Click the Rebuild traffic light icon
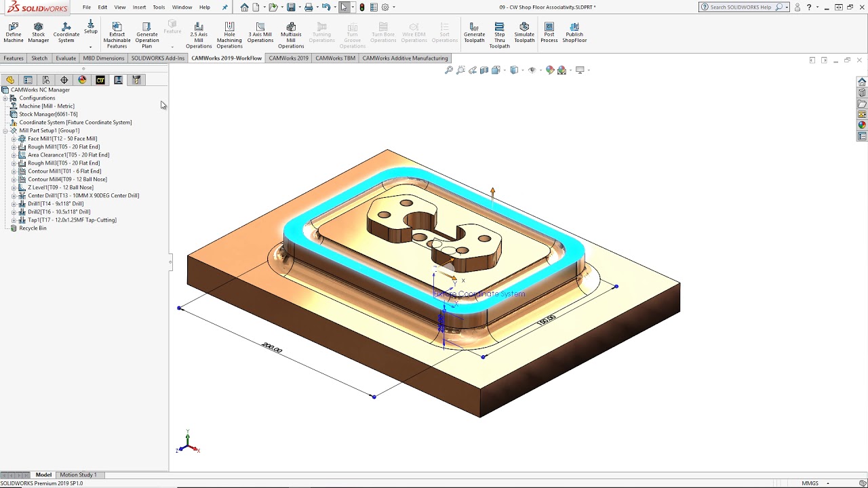 point(362,7)
